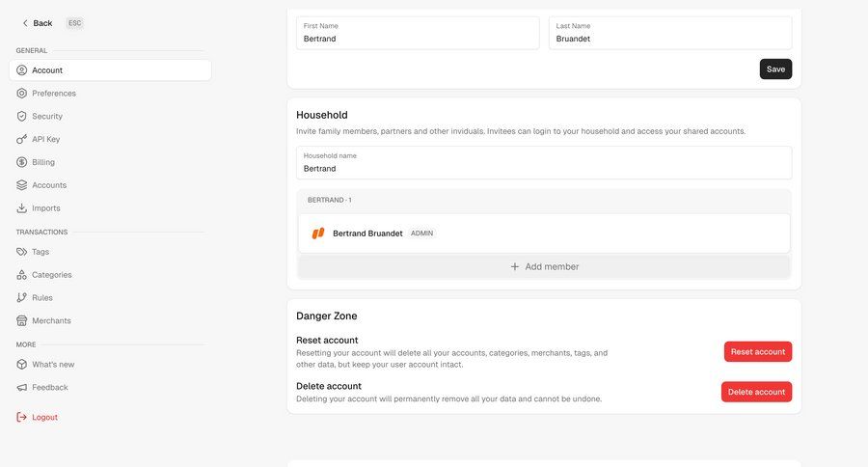Log out using the Logout link
The image size is (868, 467).
tap(37, 417)
